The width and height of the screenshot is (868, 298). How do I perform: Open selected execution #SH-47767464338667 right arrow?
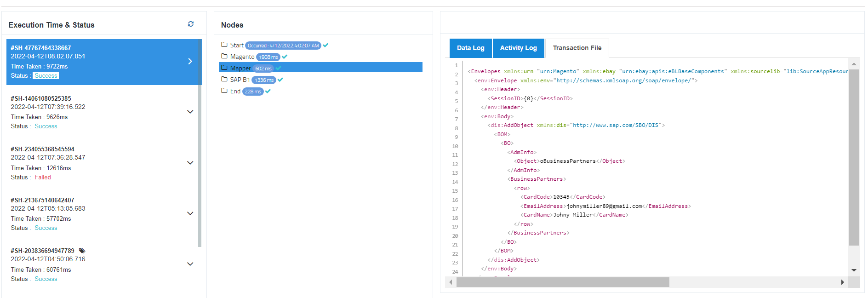[190, 61]
